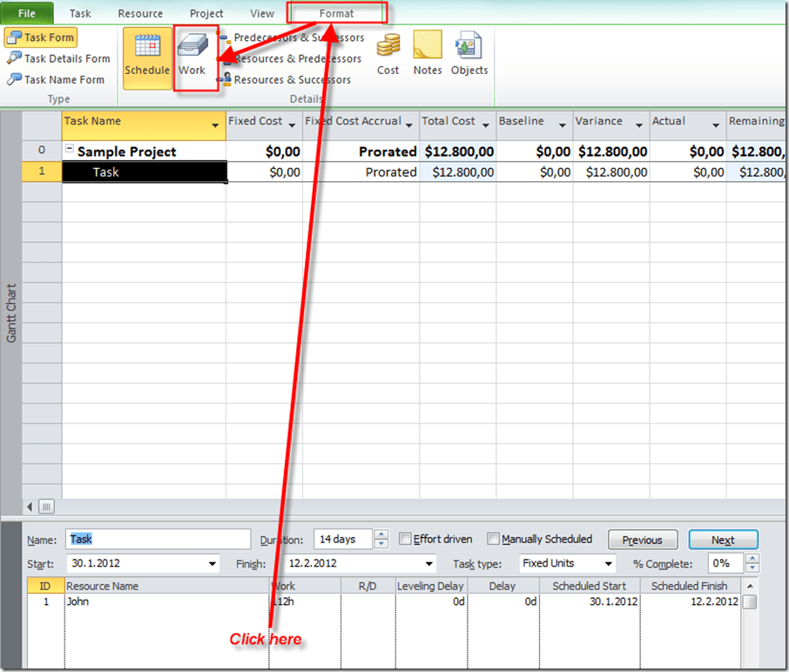This screenshot has height=672, width=789.
Task: Expand the Start date dropdown
Action: pyautogui.click(x=213, y=564)
